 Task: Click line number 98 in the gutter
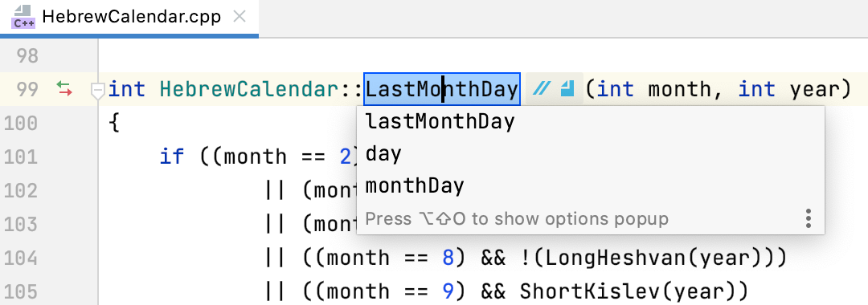click(x=27, y=56)
